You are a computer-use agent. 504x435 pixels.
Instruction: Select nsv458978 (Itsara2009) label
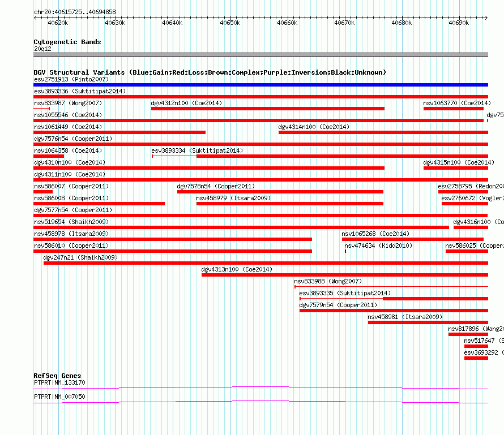click(x=71, y=234)
